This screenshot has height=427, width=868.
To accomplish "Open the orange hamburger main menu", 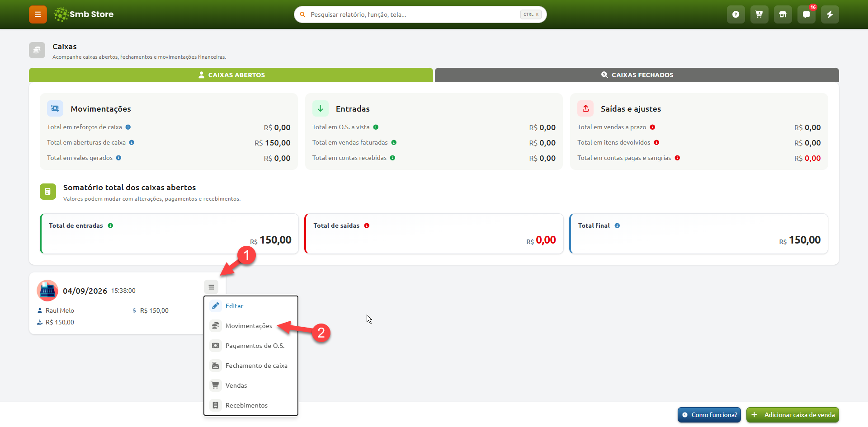I will (x=38, y=14).
